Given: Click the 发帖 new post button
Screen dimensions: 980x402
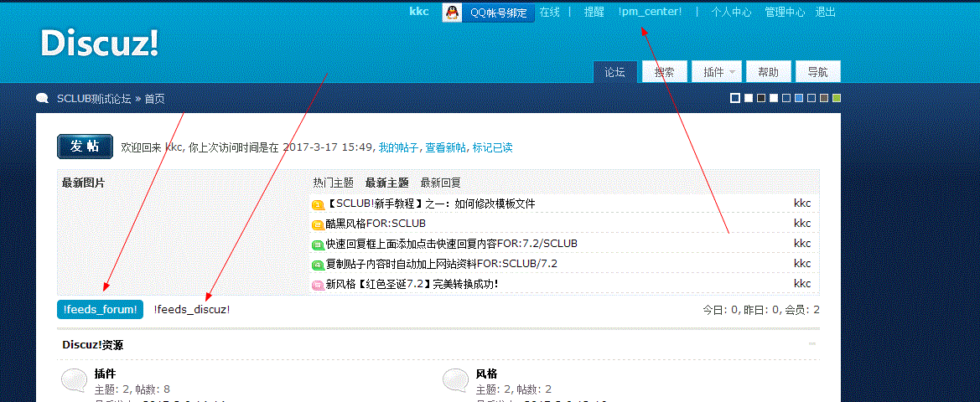Looking at the screenshot, I should pyautogui.click(x=85, y=147).
